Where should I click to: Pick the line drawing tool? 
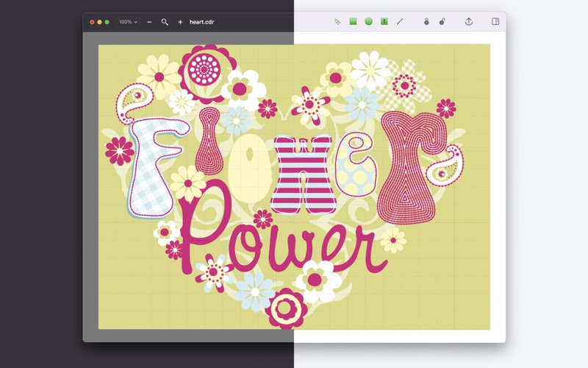click(400, 21)
